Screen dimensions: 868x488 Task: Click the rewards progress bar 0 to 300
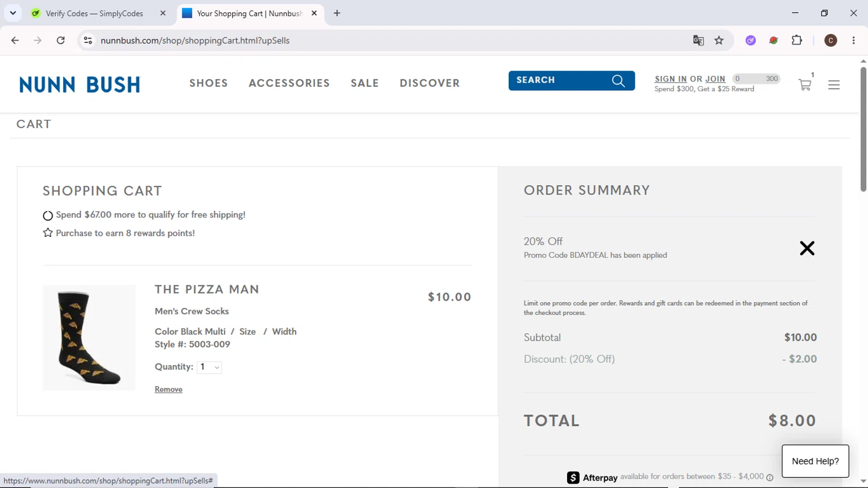click(756, 79)
